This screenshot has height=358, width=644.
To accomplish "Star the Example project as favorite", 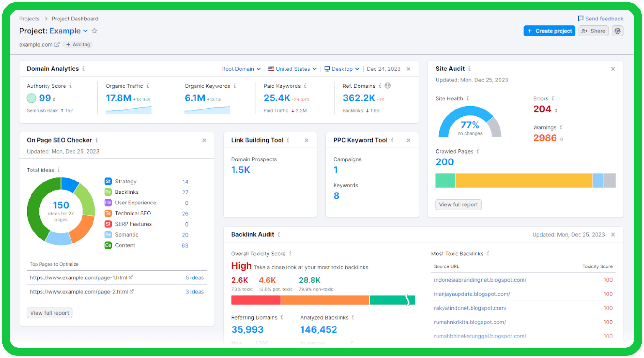I will click(x=94, y=31).
